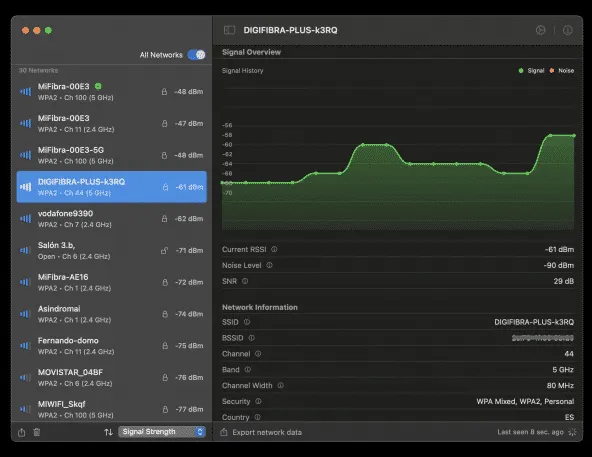Click the green Signal legend dot
Screen dimensions: 592x457
521,71
